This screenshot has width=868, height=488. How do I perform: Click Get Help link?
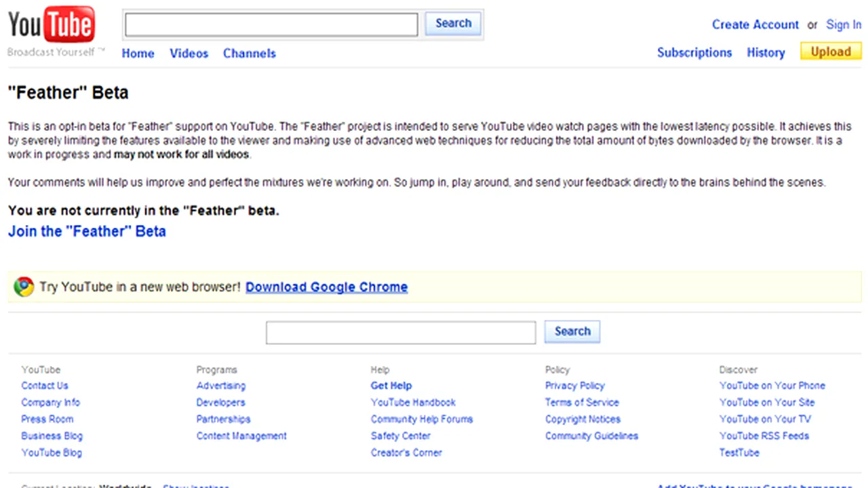[391, 386]
